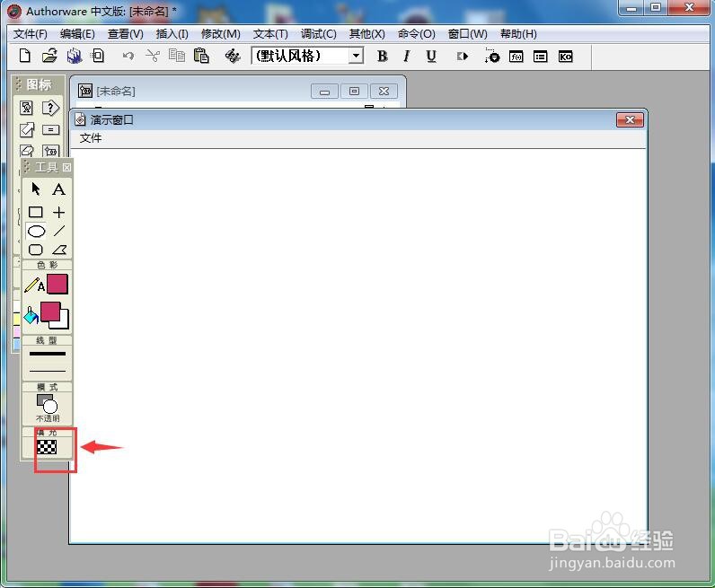Open the 编辑(E) menu

77,34
